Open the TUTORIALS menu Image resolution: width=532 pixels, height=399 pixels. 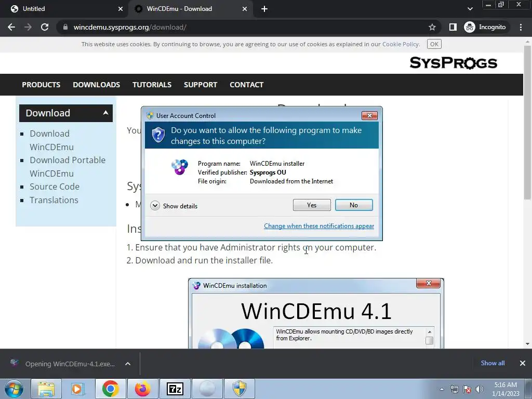point(152,85)
